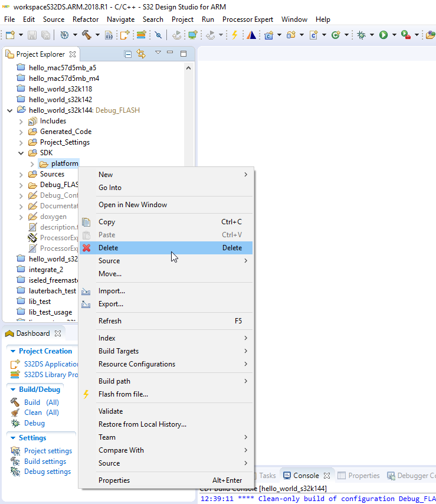Click the New wizard toolbar icon
Image resolution: width=436 pixels, height=504 pixels.
[x=10, y=35]
